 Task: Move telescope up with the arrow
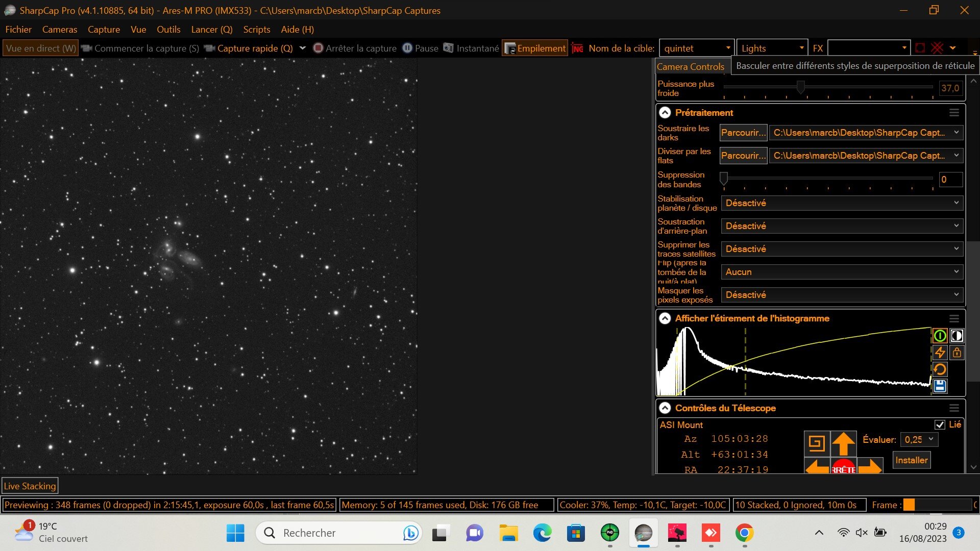(x=844, y=443)
